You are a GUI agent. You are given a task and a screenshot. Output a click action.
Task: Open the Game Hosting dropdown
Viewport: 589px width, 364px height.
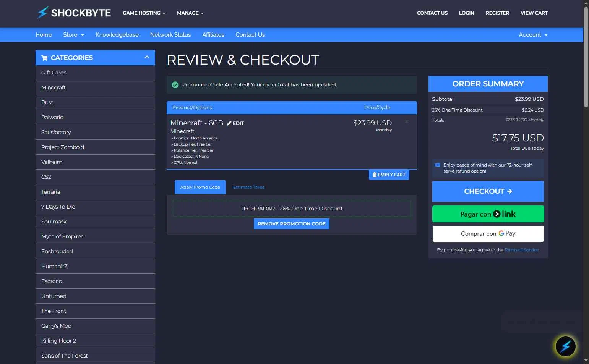click(x=144, y=13)
